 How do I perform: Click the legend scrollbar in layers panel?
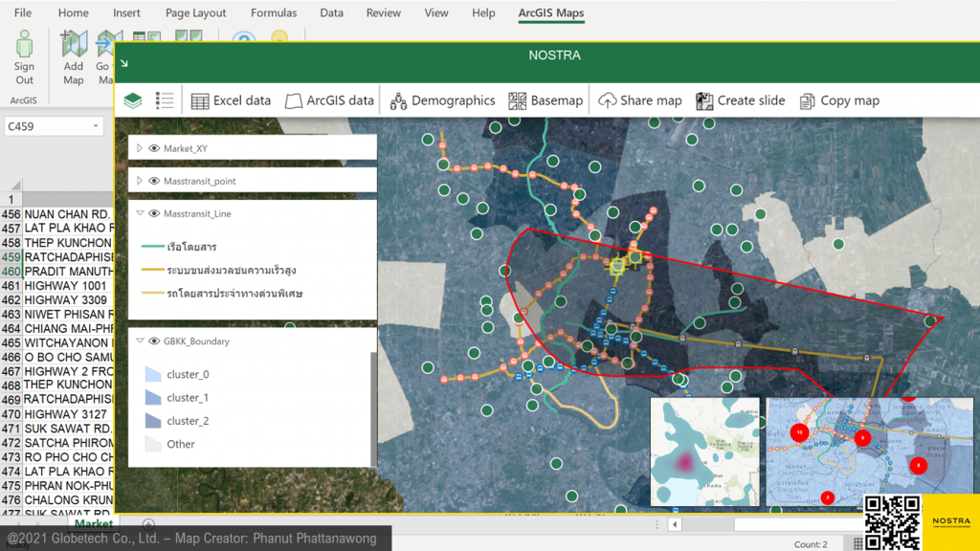374,409
